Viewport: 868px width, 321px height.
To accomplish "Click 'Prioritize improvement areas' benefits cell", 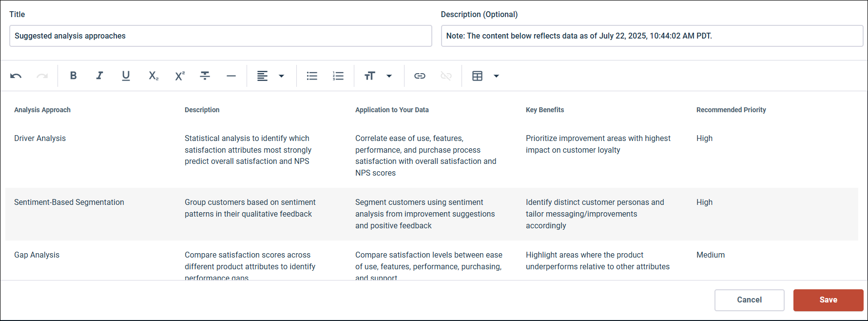I will (x=598, y=144).
